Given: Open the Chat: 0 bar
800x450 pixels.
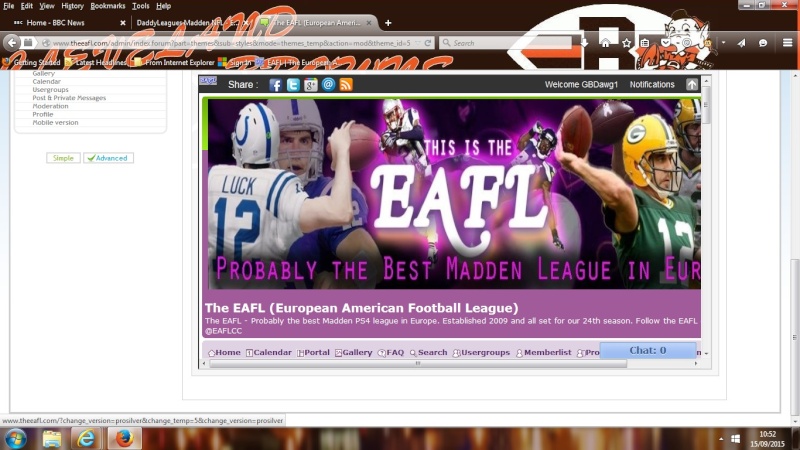Looking at the screenshot, I should (647, 351).
